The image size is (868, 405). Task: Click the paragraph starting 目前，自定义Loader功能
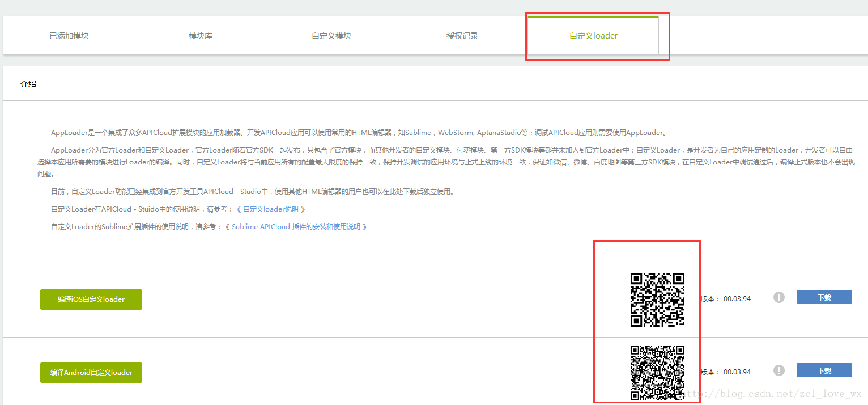pos(253,192)
